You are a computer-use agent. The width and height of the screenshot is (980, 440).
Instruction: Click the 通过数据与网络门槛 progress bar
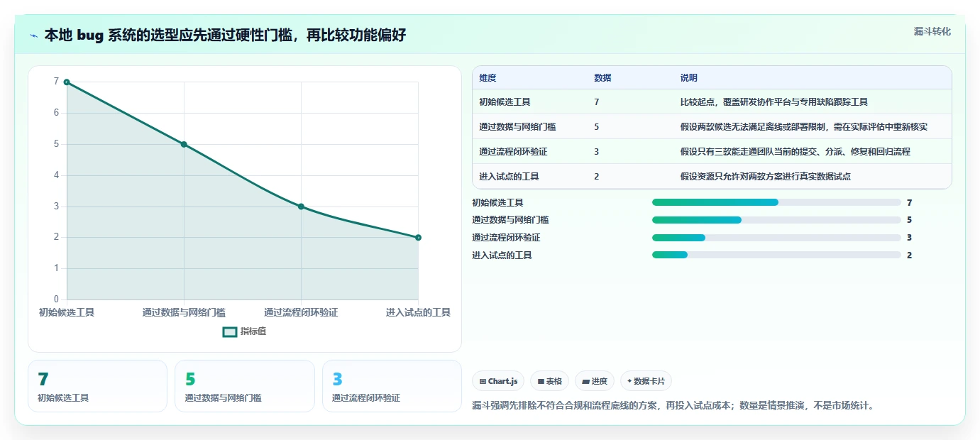point(776,220)
